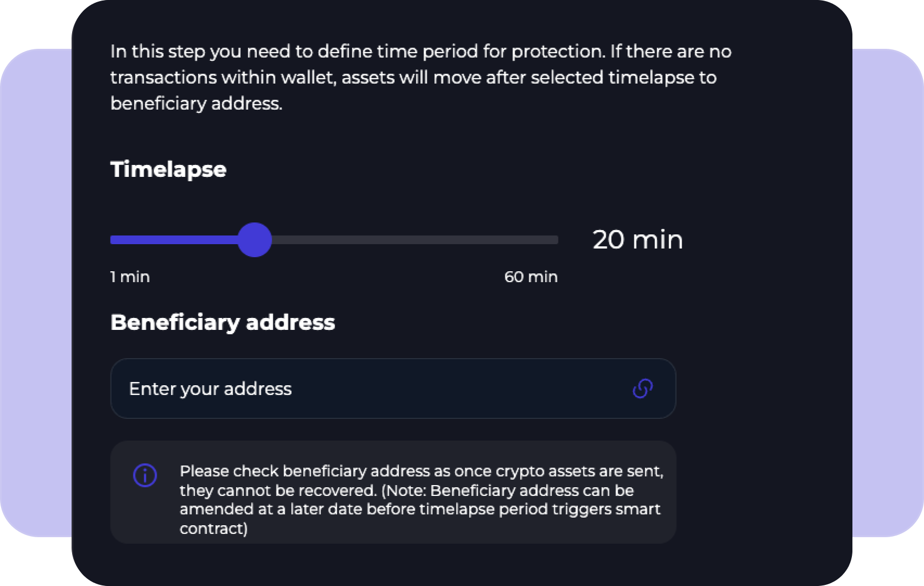Set Timelapse slider to its 60 min end
Image resolution: width=924 pixels, height=586 pixels.
(557, 240)
